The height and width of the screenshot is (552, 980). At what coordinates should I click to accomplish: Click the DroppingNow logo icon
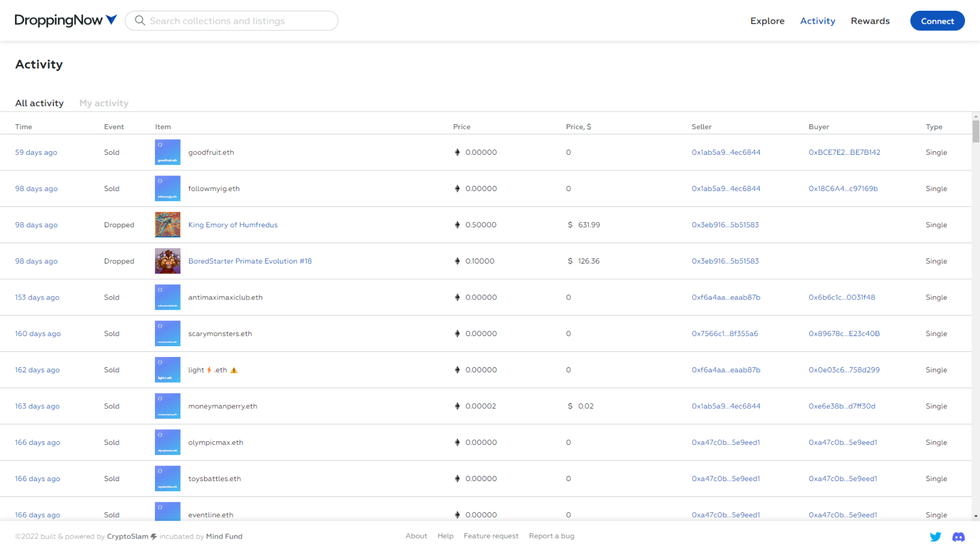[58, 20]
